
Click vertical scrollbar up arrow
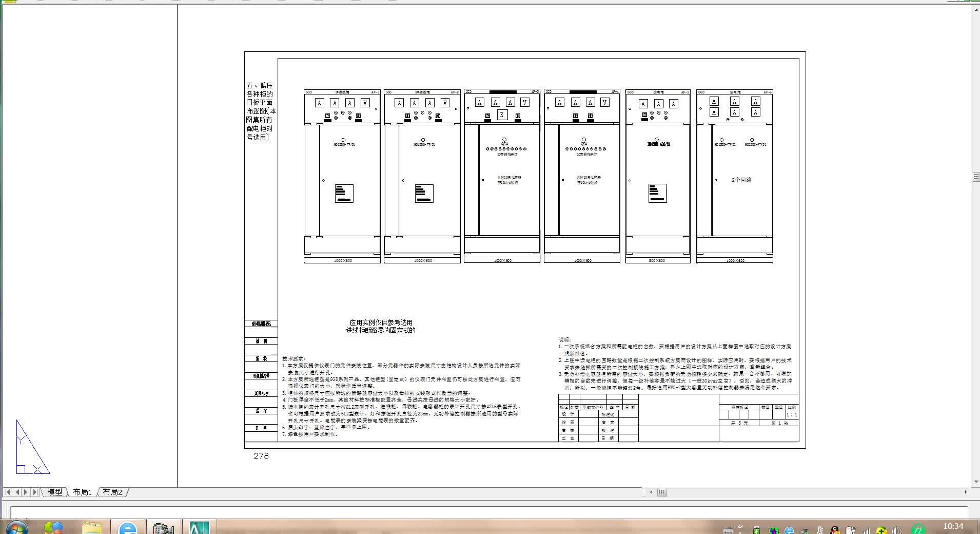pyautogui.click(x=975, y=10)
